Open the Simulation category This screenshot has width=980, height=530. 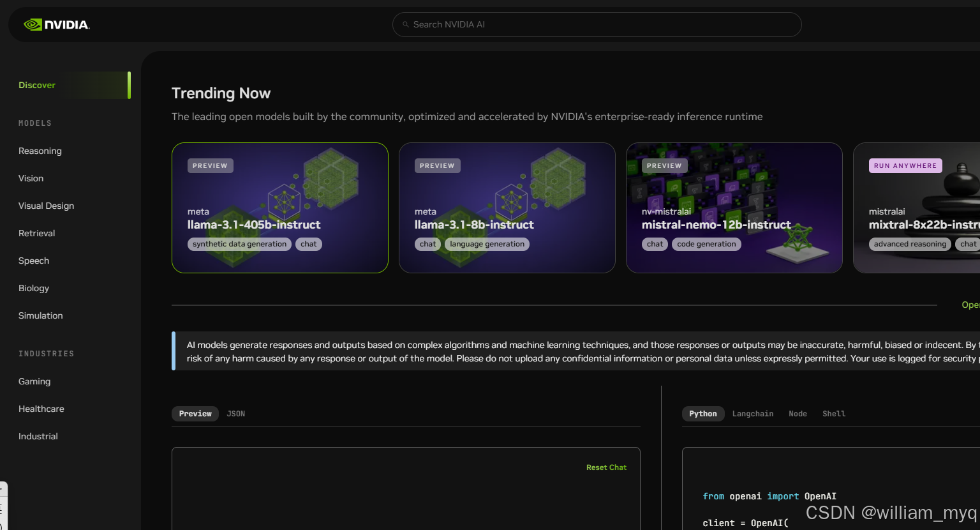[41, 315]
